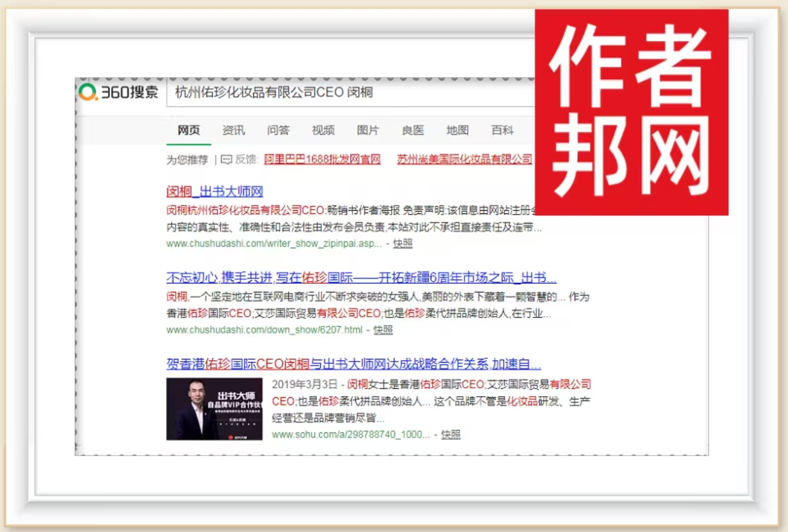This screenshot has height=532, width=788.
Task: Select the 百科 tab
Action: pyautogui.click(x=502, y=130)
